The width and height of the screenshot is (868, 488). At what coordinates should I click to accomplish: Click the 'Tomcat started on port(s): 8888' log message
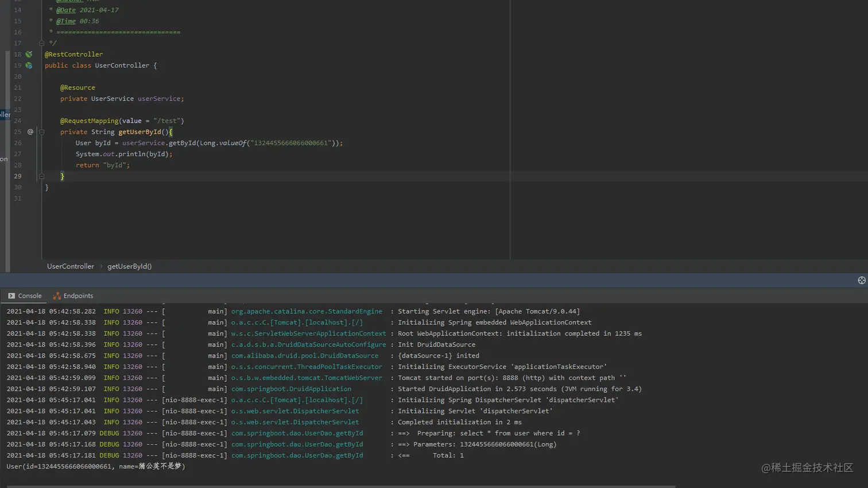pos(512,378)
